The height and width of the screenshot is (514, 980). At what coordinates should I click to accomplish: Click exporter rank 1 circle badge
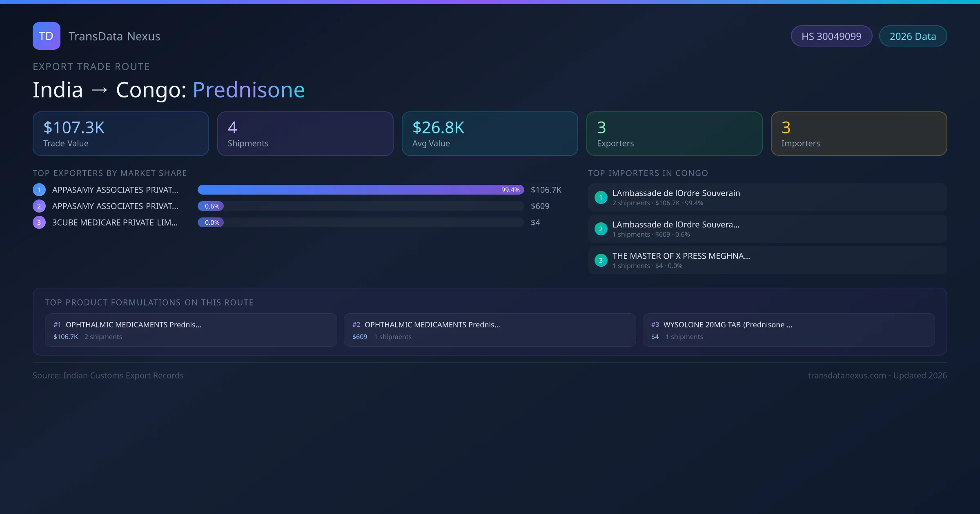point(39,190)
